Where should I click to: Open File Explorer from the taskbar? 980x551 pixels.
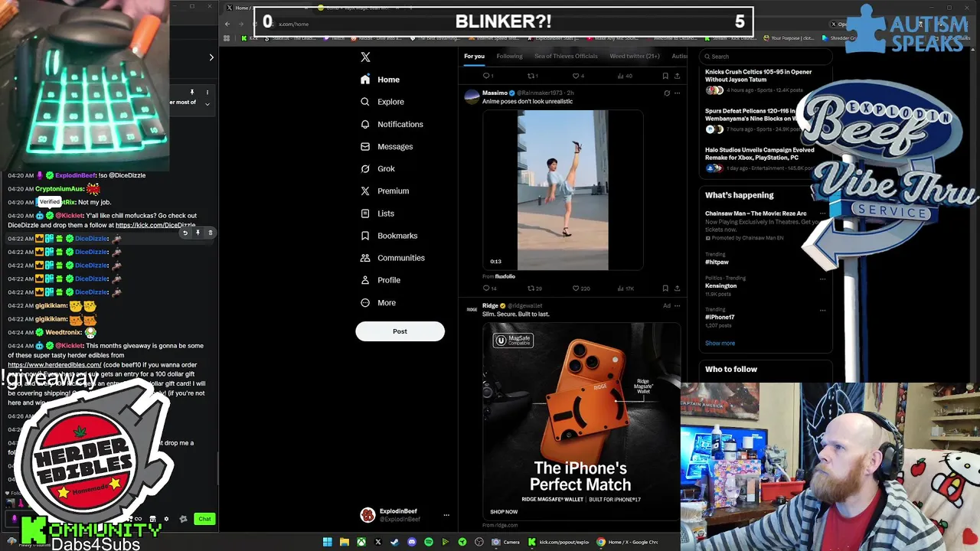pyautogui.click(x=345, y=542)
